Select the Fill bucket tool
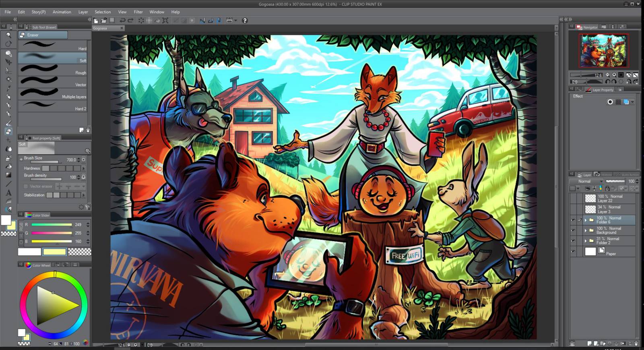Image resolution: width=644 pixels, height=350 pixels. point(8,166)
